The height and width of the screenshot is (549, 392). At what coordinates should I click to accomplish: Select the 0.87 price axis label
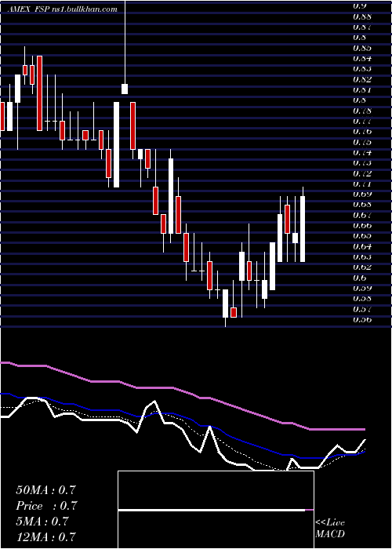point(362,27)
